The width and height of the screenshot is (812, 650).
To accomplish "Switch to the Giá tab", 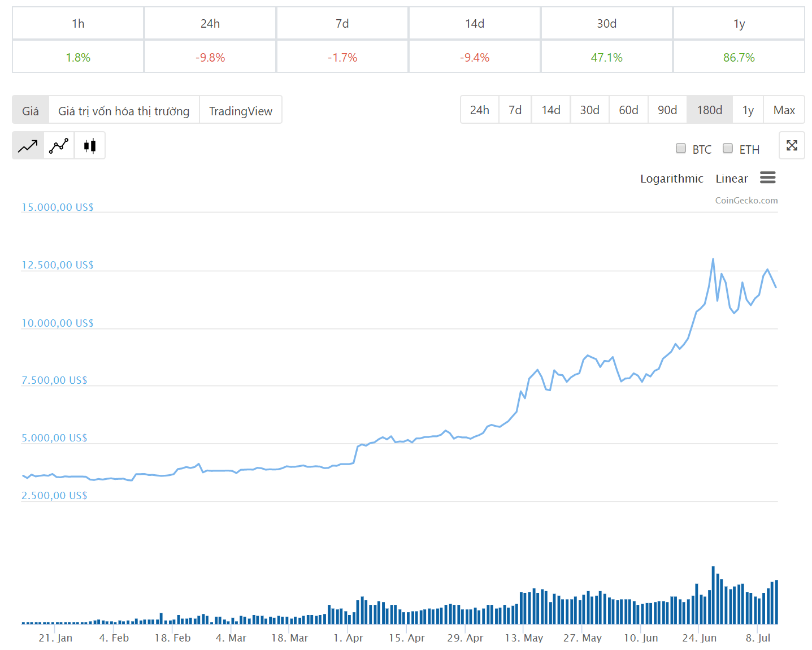I will click(x=31, y=110).
